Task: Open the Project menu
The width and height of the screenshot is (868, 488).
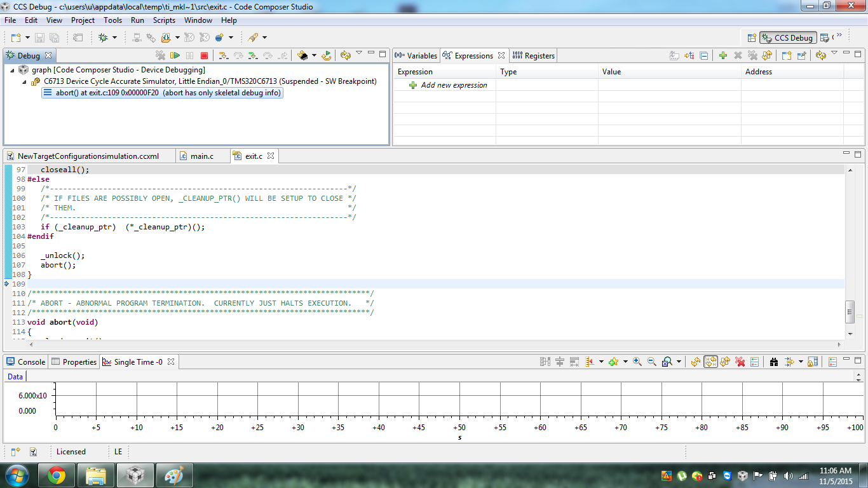Action: [83, 20]
